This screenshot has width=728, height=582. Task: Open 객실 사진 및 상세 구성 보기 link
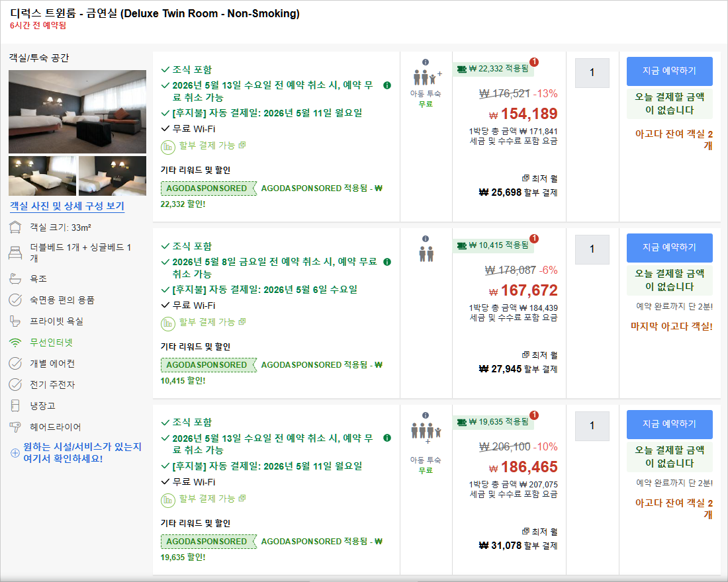point(68,206)
